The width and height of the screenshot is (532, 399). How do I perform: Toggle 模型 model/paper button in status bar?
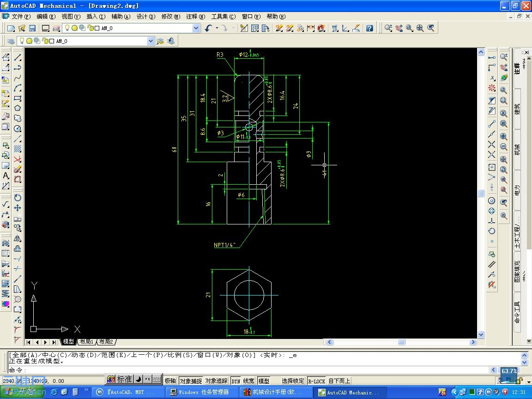264,381
